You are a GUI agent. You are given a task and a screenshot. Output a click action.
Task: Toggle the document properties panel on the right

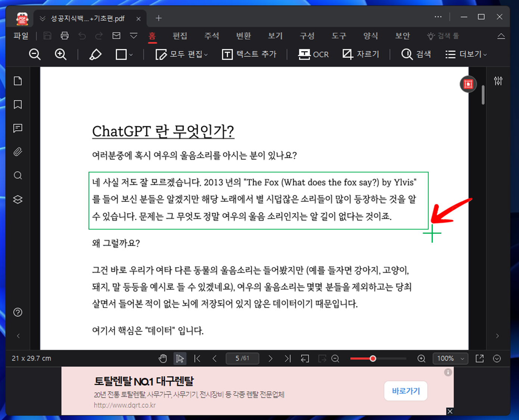[498, 81]
